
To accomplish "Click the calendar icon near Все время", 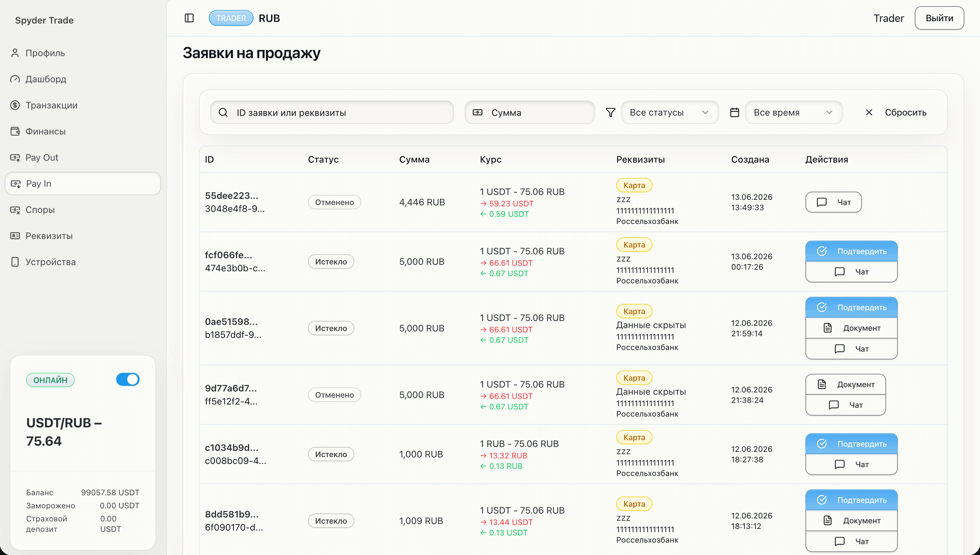I will point(735,112).
